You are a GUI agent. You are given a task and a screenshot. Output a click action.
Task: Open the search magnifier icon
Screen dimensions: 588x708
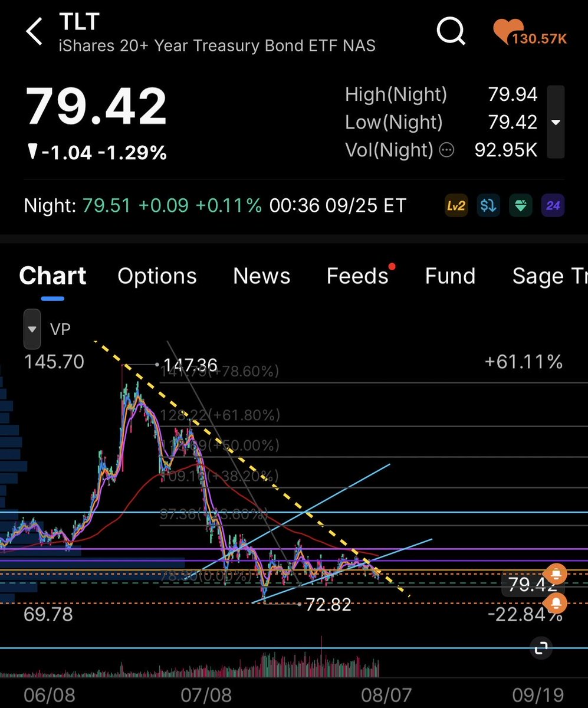click(451, 31)
